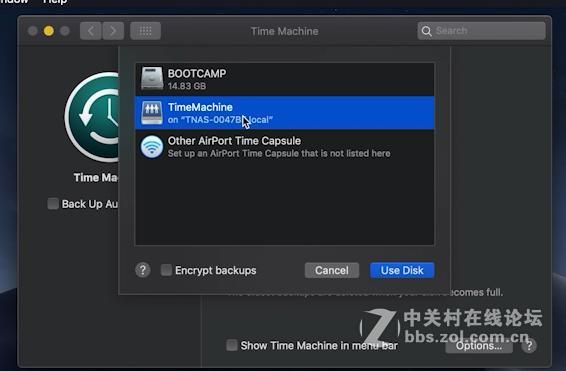Select the BOOTCAMP disk row
Screen dimensions: 566x371
pos(285,79)
